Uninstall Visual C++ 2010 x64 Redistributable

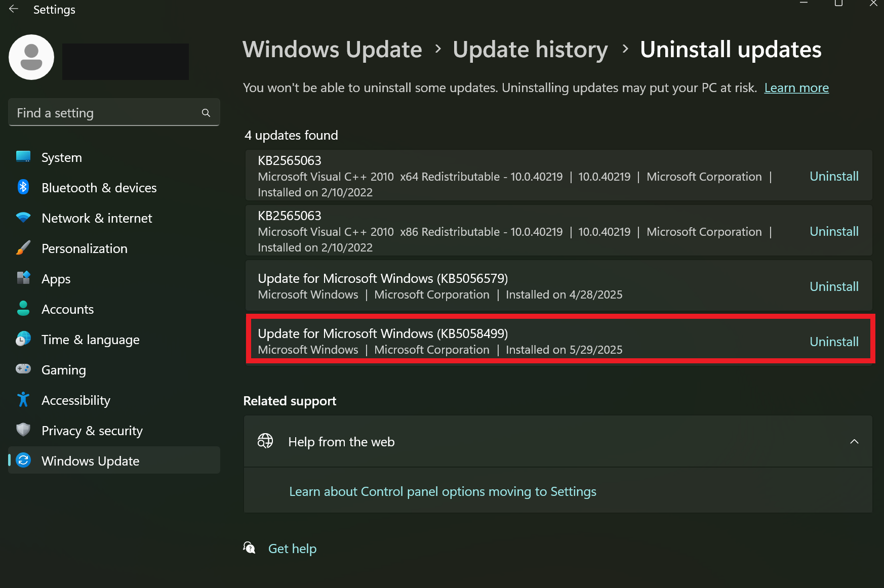tap(833, 176)
